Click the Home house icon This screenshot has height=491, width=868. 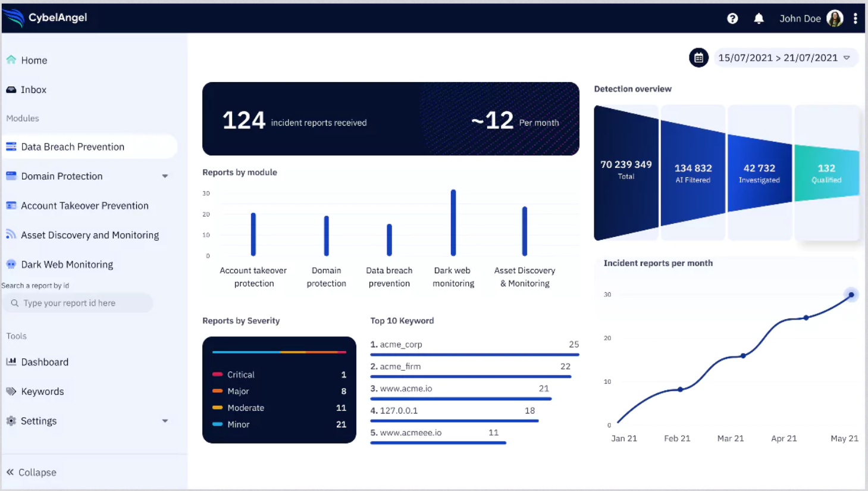click(x=11, y=60)
